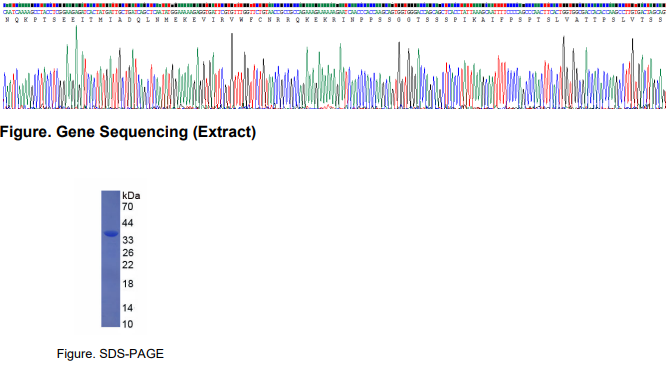Select the Figure. SDS-PAGE caption text

pyautogui.click(x=110, y=354)
